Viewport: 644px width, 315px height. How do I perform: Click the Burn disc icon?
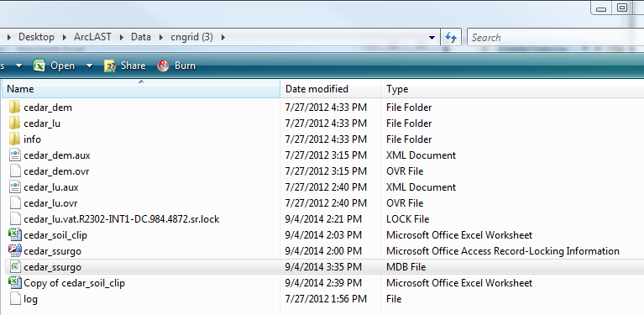tap(163, 66)
